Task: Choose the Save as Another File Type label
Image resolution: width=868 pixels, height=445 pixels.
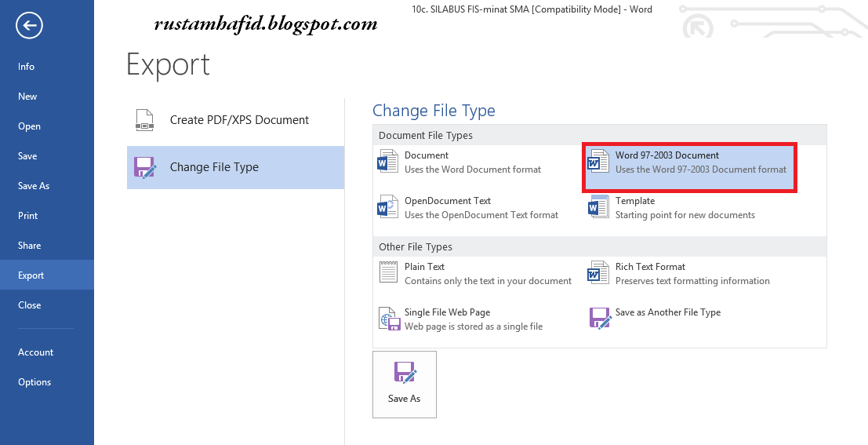Action: (x=667, y=312)
